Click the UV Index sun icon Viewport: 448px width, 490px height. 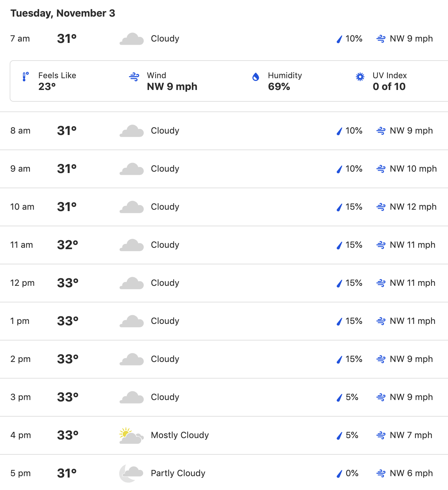tap(360, 77)
